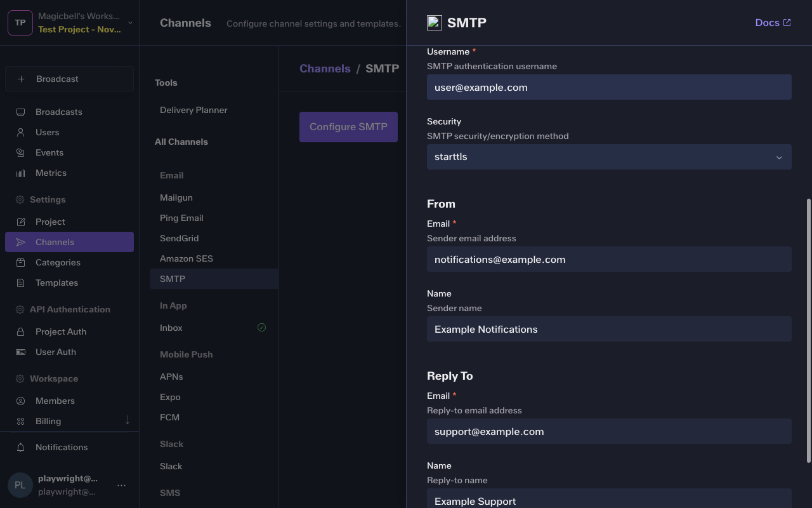Click the Users person icon

pos(20,132)
